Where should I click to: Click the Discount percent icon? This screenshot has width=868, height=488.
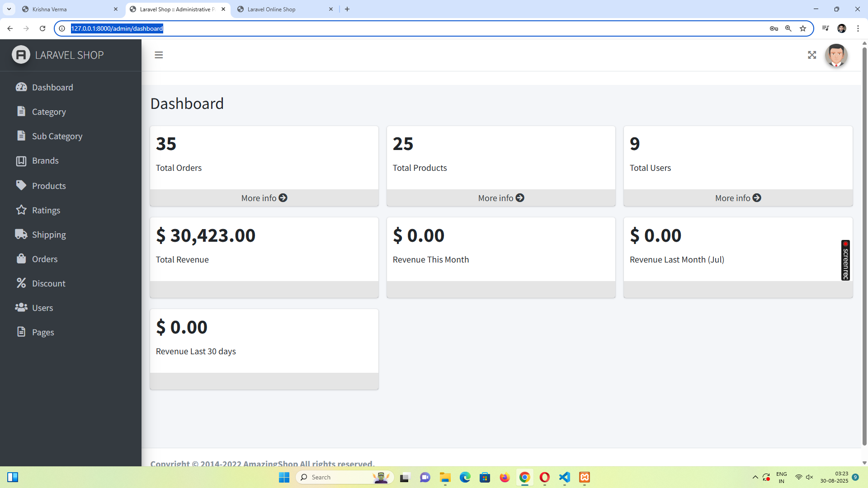coord(21,283)
